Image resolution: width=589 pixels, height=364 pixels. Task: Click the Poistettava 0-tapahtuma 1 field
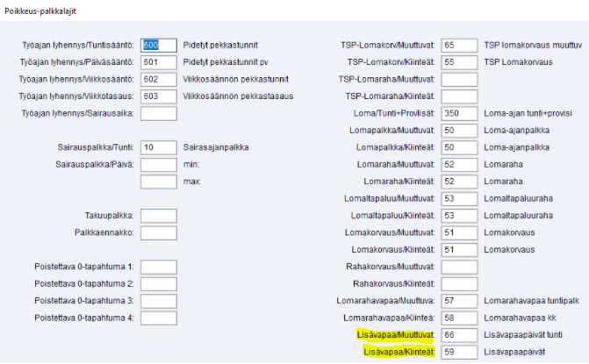coord(158,267)
